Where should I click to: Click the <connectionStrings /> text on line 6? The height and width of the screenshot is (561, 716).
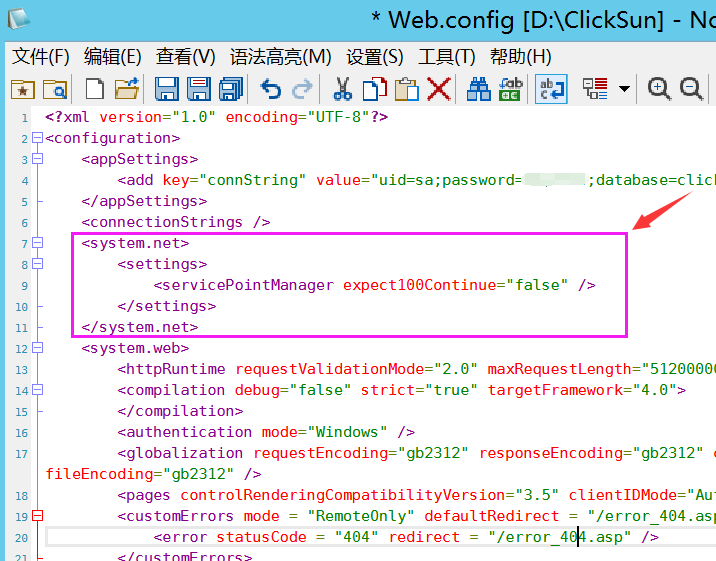[176, 222]
